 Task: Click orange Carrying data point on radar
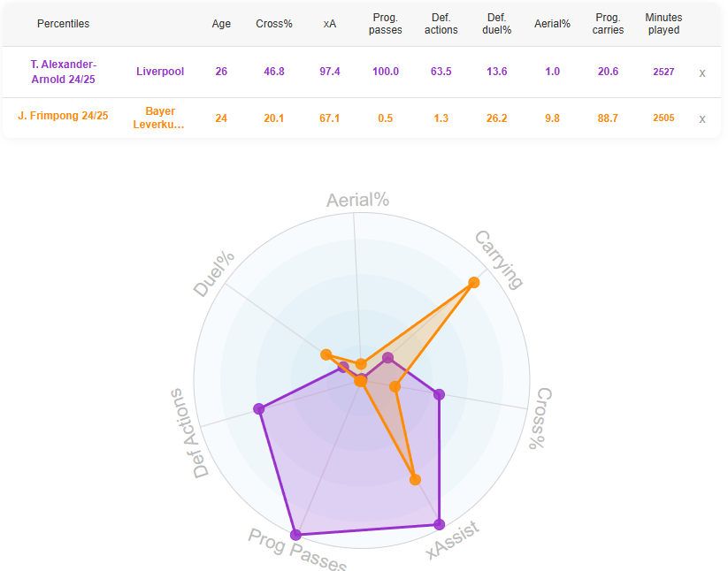[x=474, y=283]
